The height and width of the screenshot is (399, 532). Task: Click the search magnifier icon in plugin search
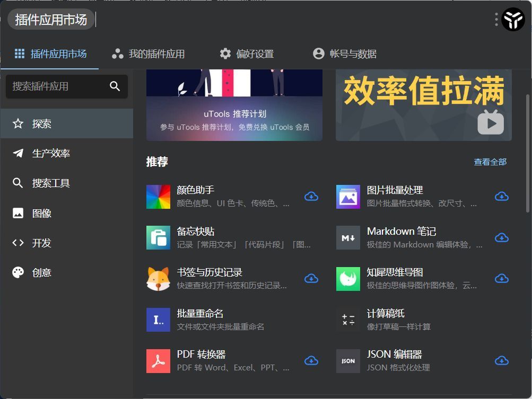pos(115,86)
